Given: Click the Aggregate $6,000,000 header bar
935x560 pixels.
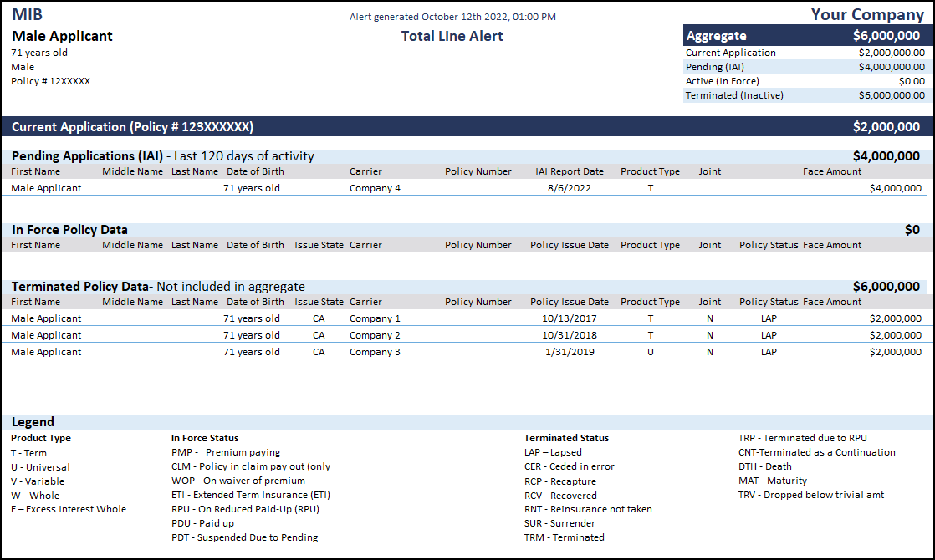Looking at the screenshot, I should [804, 36].
